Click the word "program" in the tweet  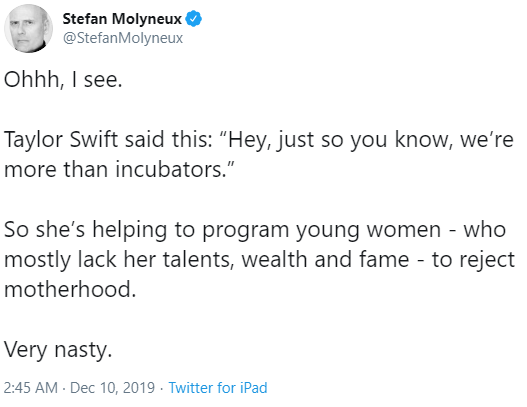(x=245, y=231)
